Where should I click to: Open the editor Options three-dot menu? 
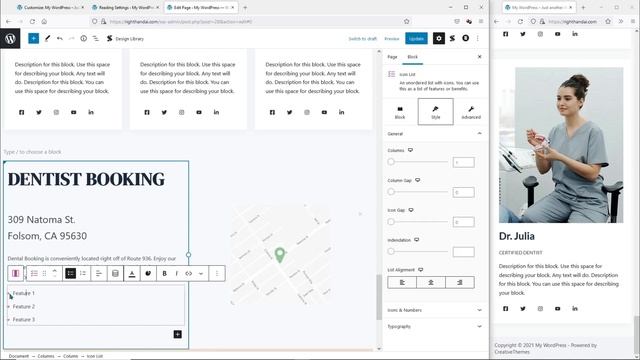click(478, 38)
